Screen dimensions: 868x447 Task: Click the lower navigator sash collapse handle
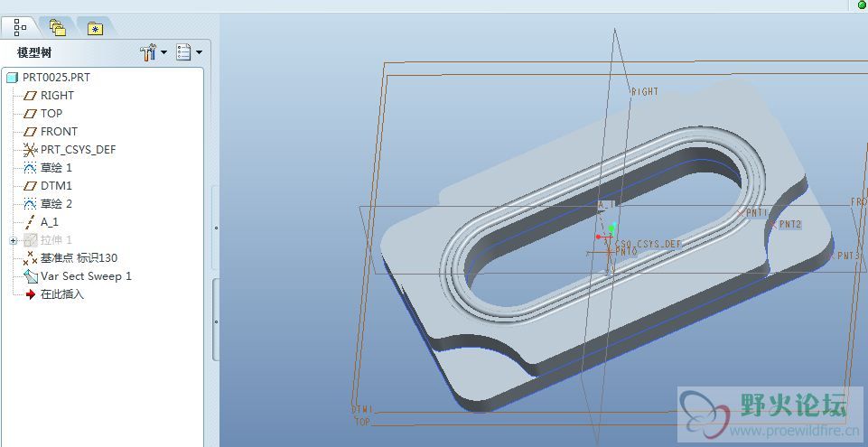[x=216, y=321]
